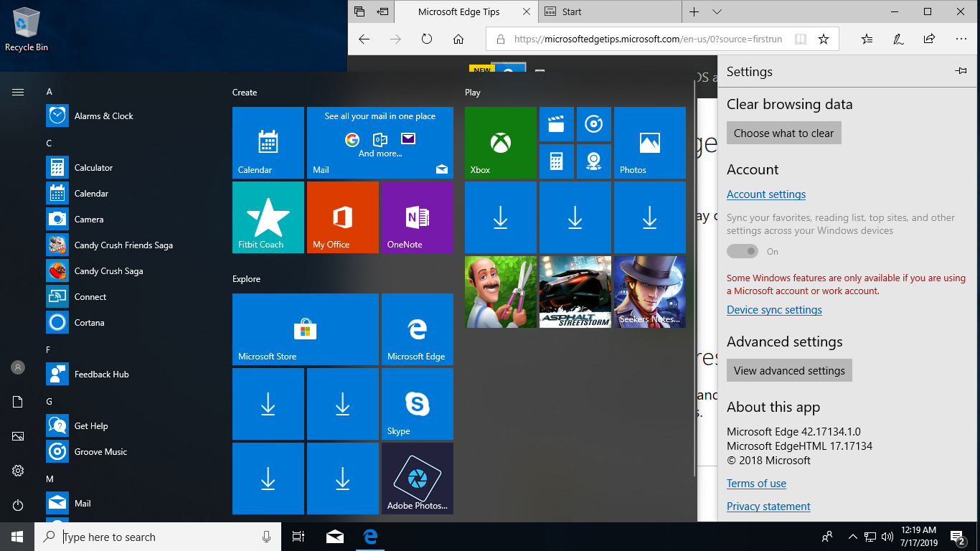Viewport: 980px width, 551px height.
Task: Click Edge refresh button
Action: (x=427, y=39)
